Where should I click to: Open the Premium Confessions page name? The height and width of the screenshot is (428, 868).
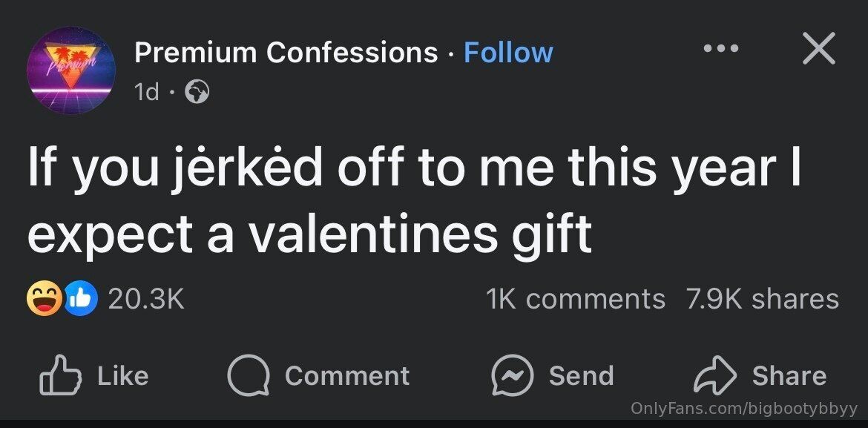tap(286, 53)
